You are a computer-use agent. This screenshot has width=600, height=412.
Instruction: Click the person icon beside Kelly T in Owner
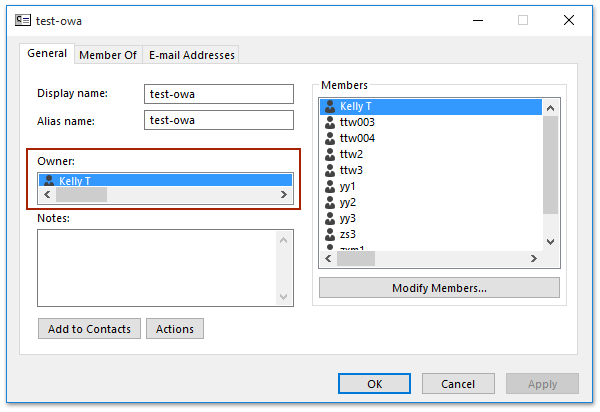[x=49, y=180]
